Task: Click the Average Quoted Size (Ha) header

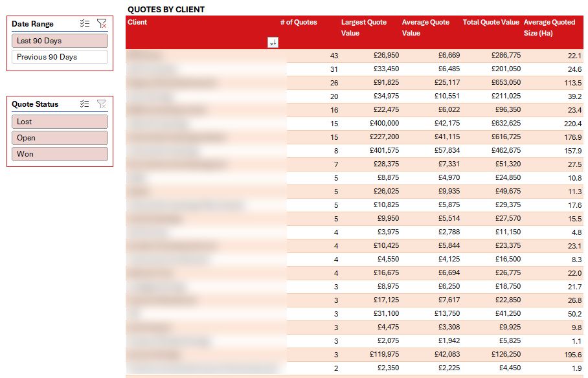Action: [549, 27]
